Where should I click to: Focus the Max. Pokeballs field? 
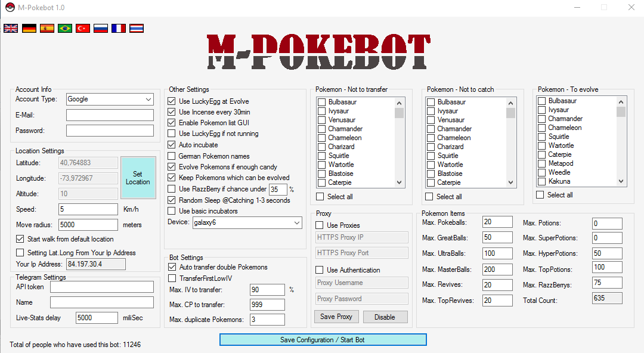click(497, 222)
